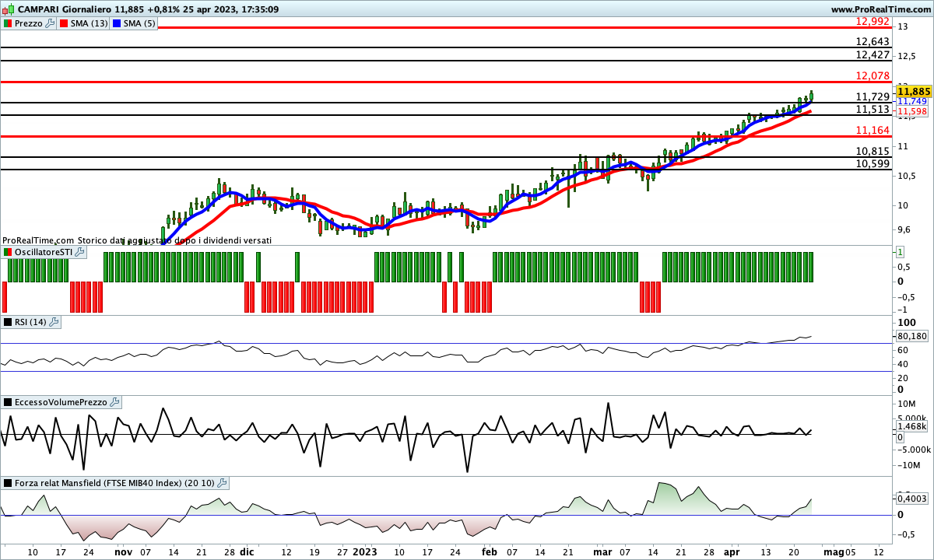This screenshot has height=560, width=934.
Task: Click the blue SMA value label 11,749
Action: tap(911, 102)
